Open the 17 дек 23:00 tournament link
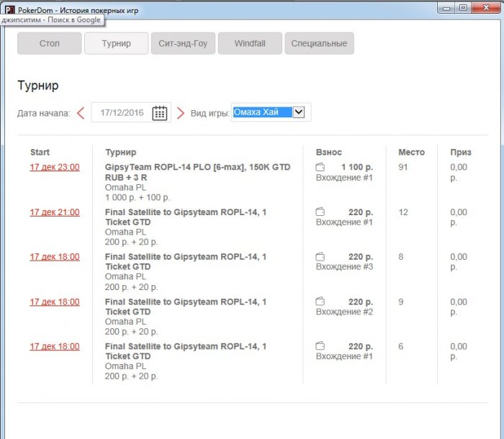 point(55,168)
